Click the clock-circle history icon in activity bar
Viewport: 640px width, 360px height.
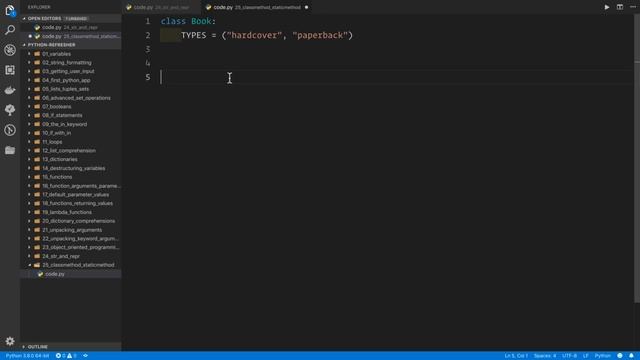pyautogui.click(x=10, y=130)
